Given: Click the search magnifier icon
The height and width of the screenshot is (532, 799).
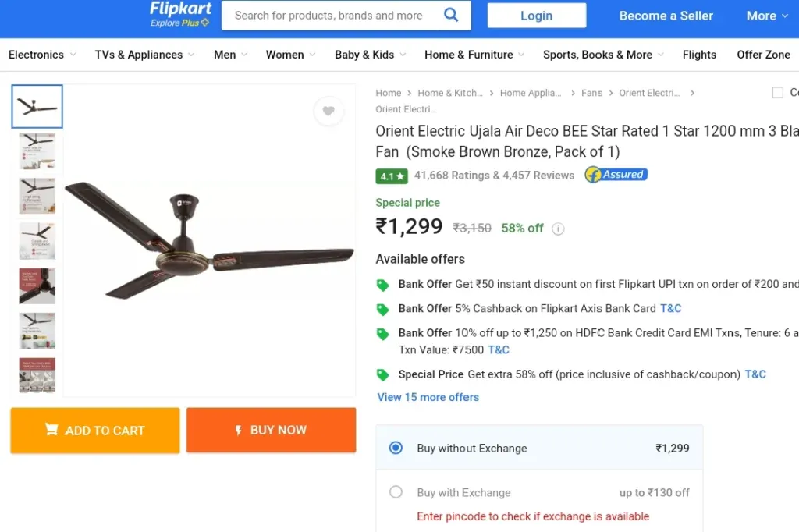Looking at the screenshot, I should click(x=451, y=15).
